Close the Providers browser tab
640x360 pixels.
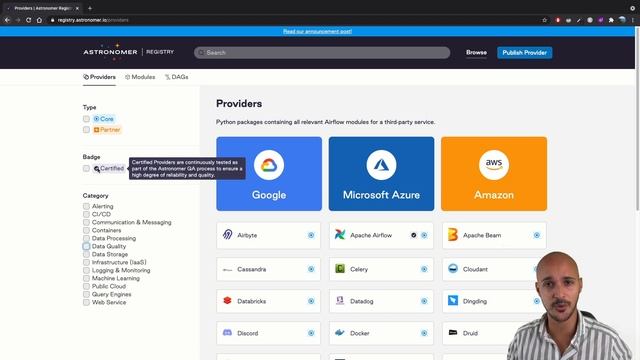coord(77,8)
